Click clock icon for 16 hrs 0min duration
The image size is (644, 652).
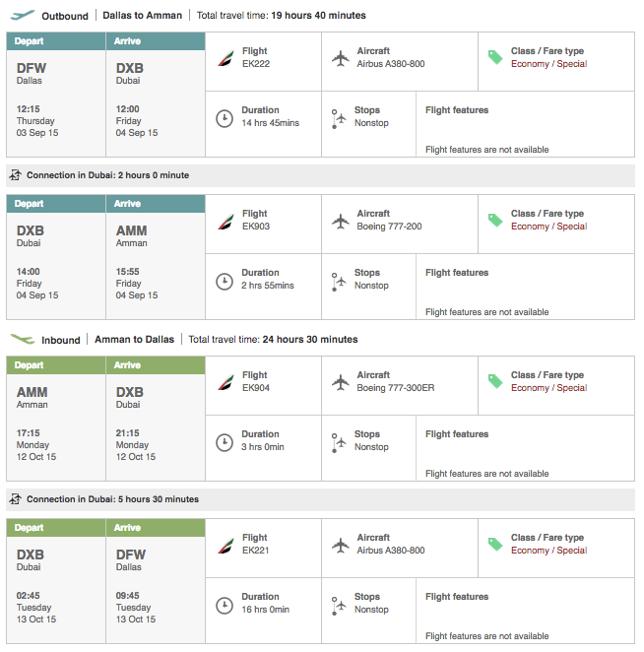tap(225, 604)
